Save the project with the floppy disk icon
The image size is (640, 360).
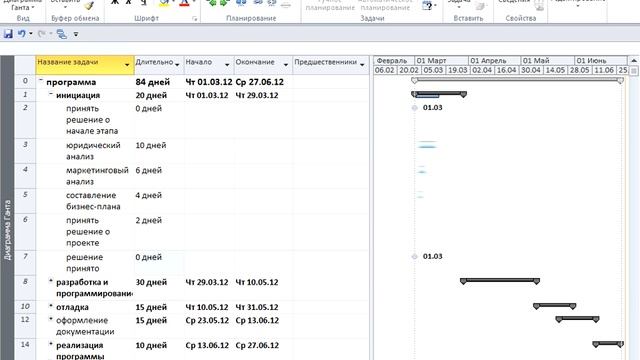[x=8, y=34]
